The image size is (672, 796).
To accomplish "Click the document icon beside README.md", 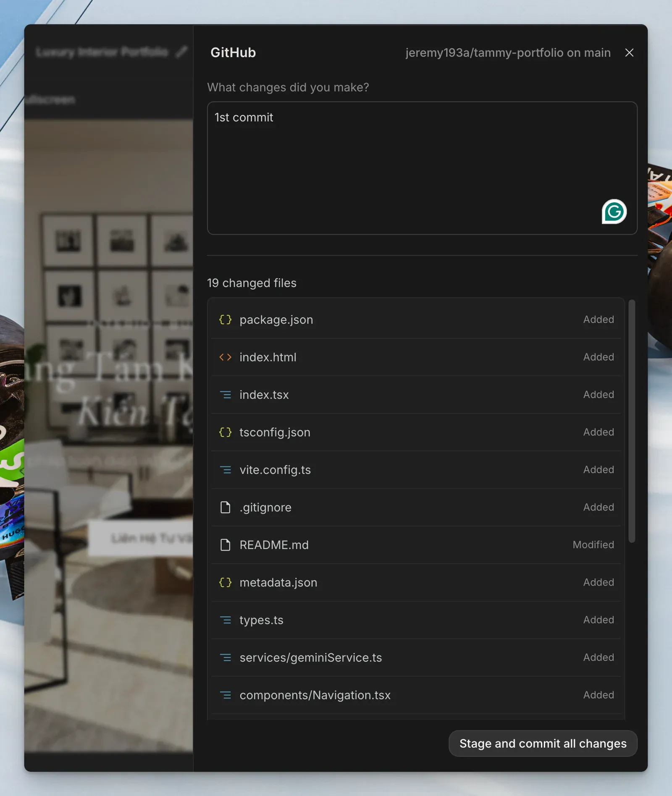I will [226, 545].
